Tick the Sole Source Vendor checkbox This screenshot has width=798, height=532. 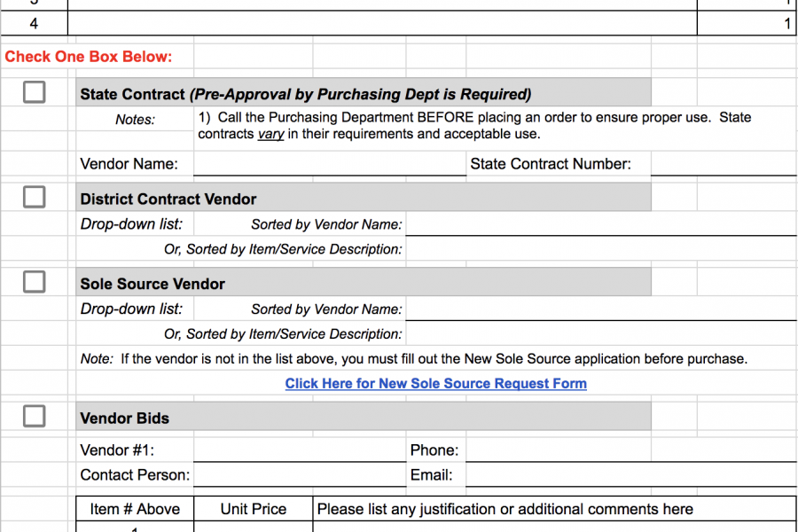[34, 282]
